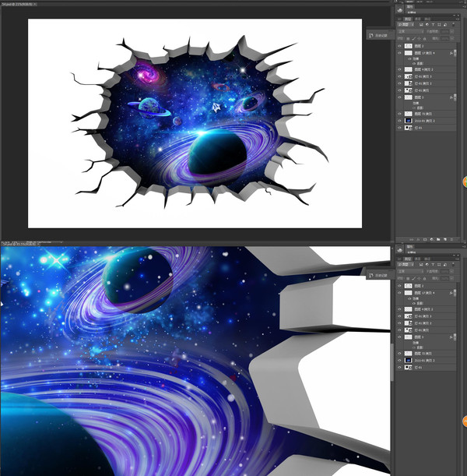Collapse effects of 图层 17 拷贝 4, lower panel
This screenshot has height=476, width=467.
tap(455, 293)
